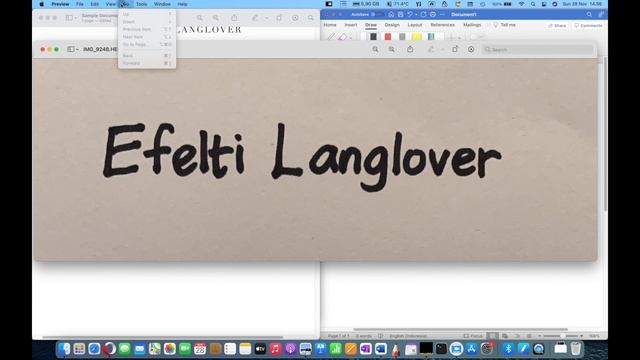Switch to the Design tab in Word
640x360 pixels.
392,25
